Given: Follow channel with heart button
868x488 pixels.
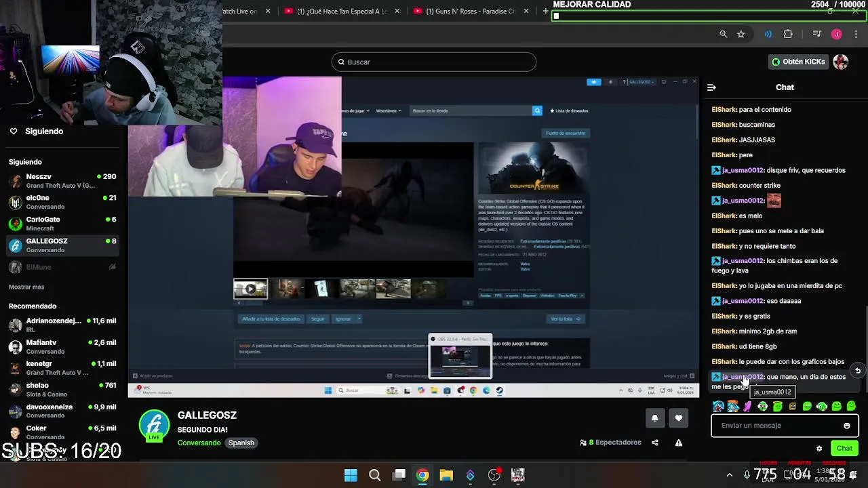Looking at the screenshot, I should 679,419.
